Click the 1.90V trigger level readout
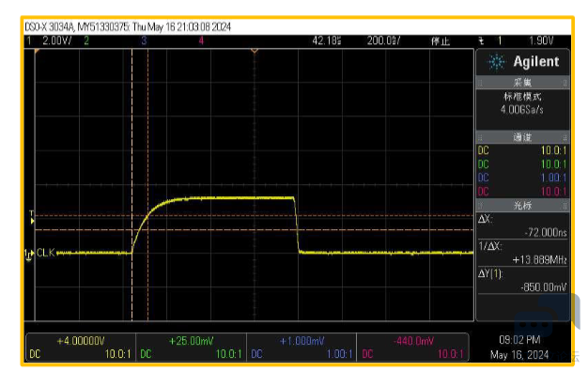Viewport: 588px width, 371px height. point(541,40)
